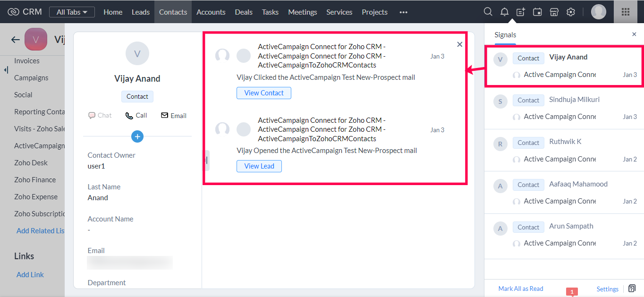This screenshot has width=644, height=297.
Task: Select the Contacts tab
Action: click(x=173, y=12)
